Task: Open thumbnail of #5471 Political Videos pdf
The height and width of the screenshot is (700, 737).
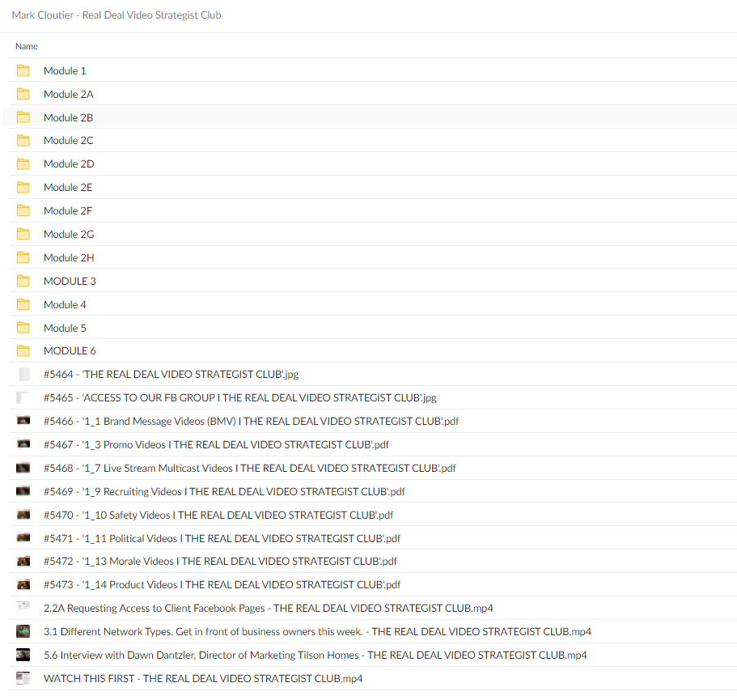Action: pyautogui.click(x=23, y=537)
